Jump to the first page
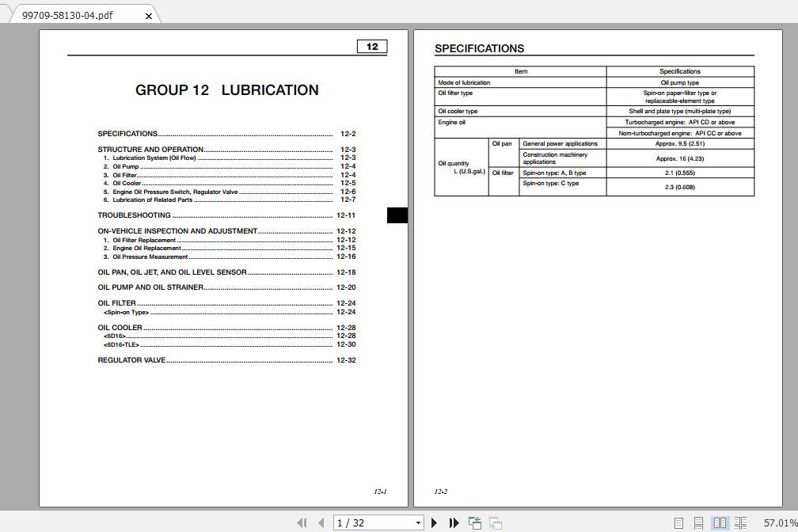This screenshot has height=532, width=798. coord(302,522)
